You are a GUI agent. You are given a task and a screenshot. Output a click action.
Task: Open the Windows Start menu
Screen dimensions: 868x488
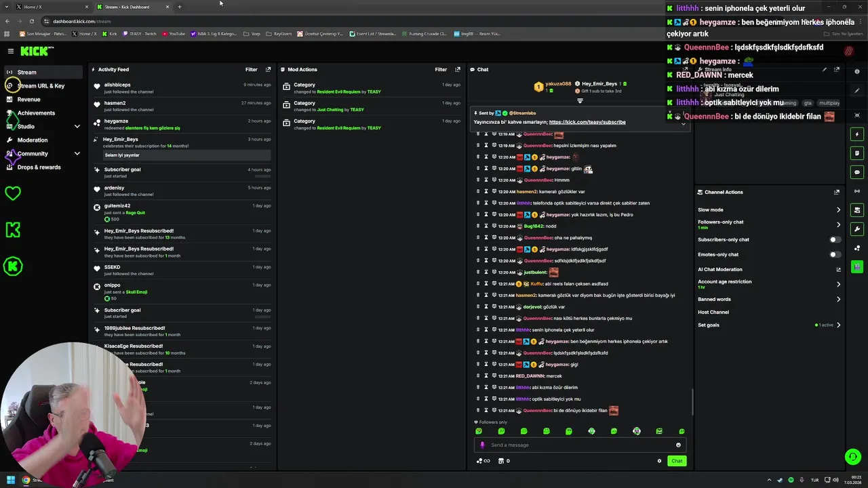[11, 480]
